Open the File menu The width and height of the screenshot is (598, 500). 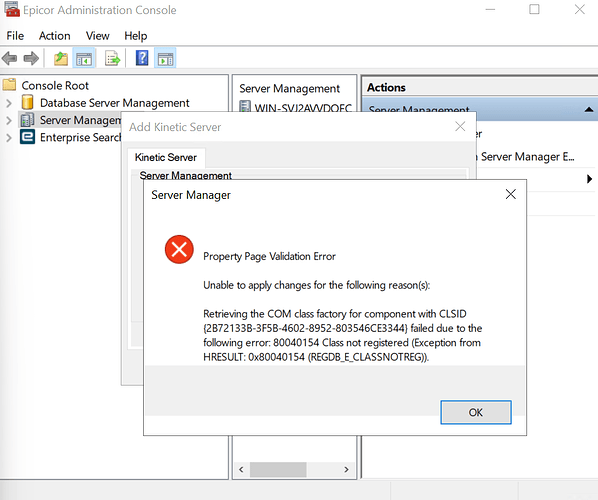tap(15, 36)
